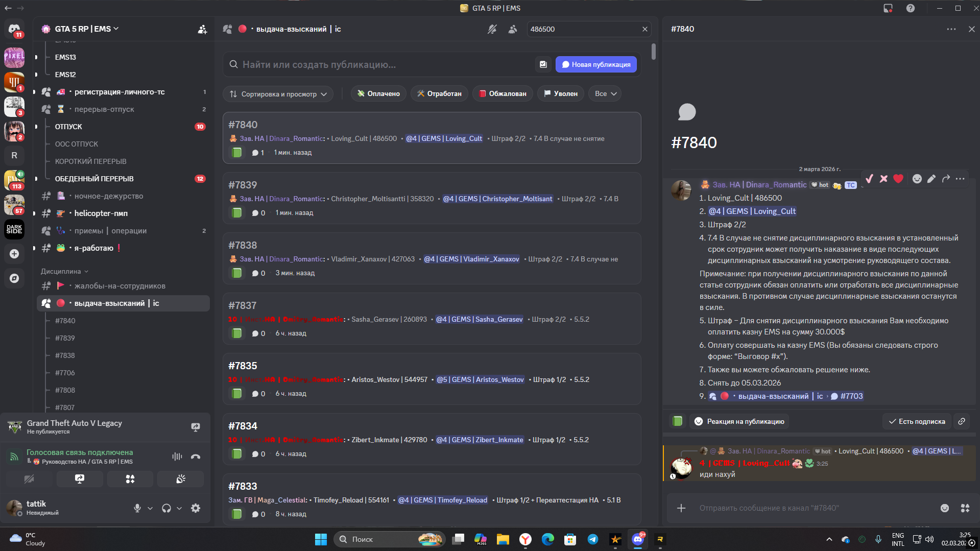The width and height of the screenshot is (980, 551).
Task: Click the Add a Server plus icon
Action: pos(14,254)
